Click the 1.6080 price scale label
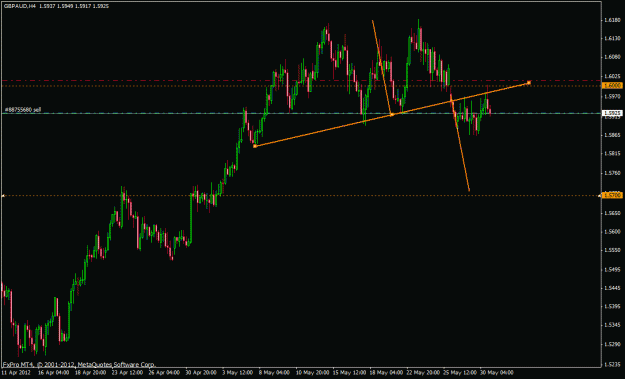 click(x=612, y=57)
